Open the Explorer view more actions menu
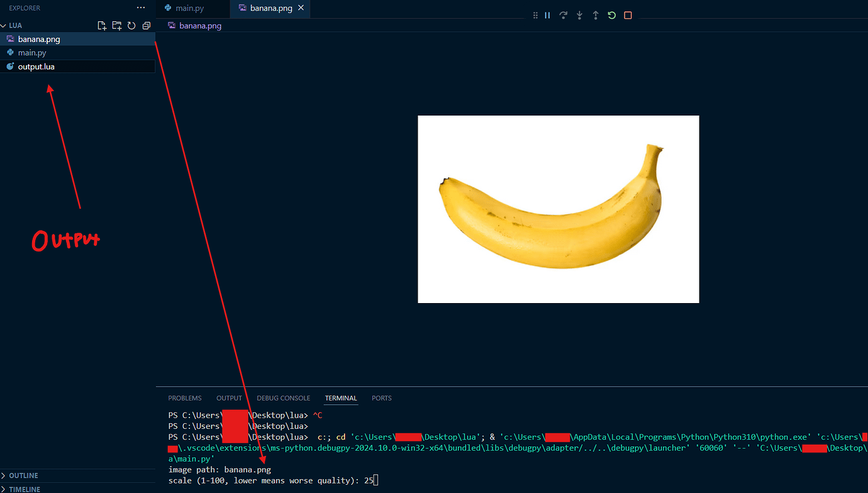The width and height of the screenshot is (868, 493). [x=140, y=8]
